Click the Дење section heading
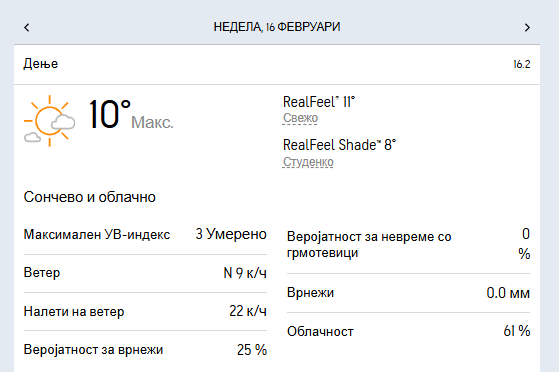 (41, 64)
